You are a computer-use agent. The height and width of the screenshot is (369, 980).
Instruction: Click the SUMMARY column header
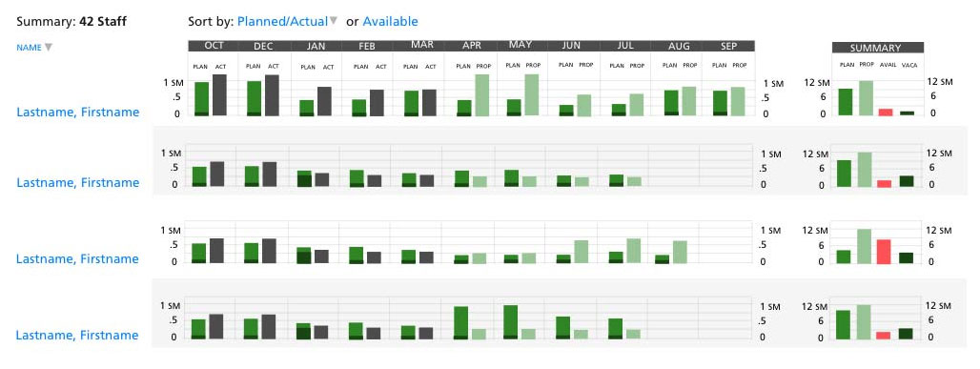point(877,48)
